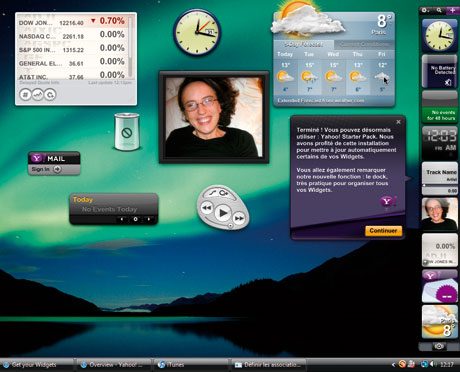Select the GENERAL EL... stock row
Viewport: 460px width, 372px height.
pyautogui.click(x=72, y=63)
